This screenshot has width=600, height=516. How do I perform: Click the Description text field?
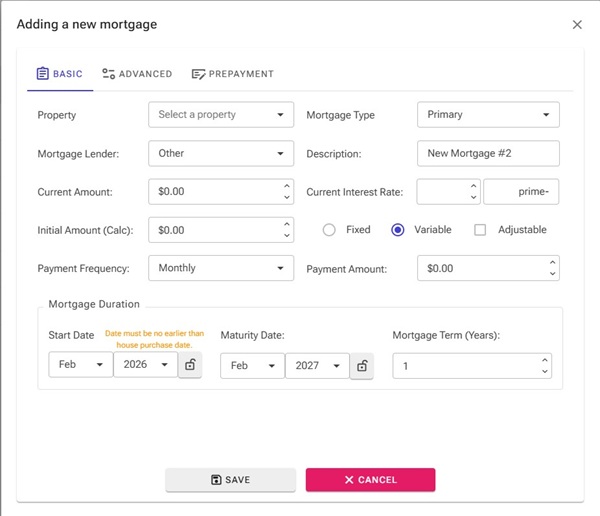488,153
